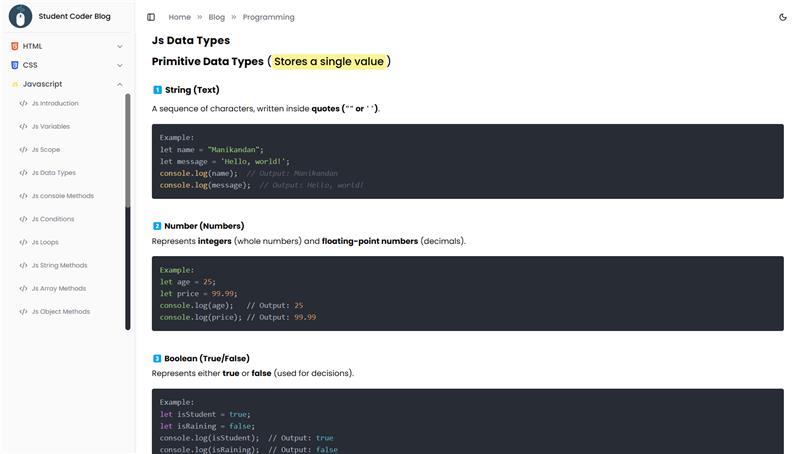Click the Js Data Types heading

pyautogui.click(x=191, y=40)
